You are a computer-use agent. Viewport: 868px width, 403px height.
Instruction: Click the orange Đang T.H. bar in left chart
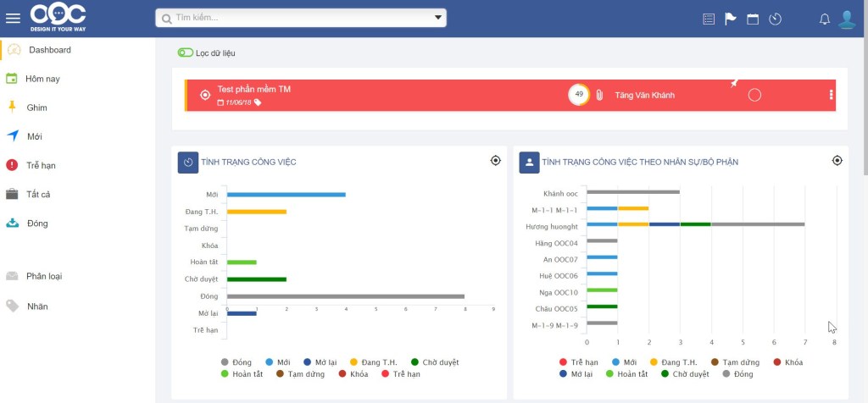coord(256,212)
